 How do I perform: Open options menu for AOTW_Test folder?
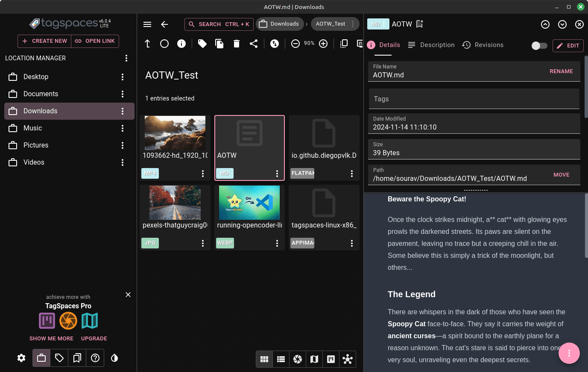[352, 24]
